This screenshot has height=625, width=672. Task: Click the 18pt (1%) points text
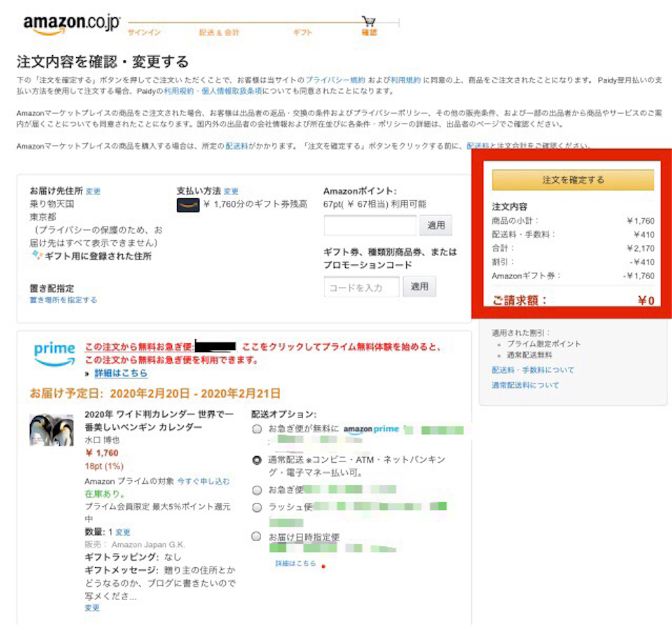point(104,466)
